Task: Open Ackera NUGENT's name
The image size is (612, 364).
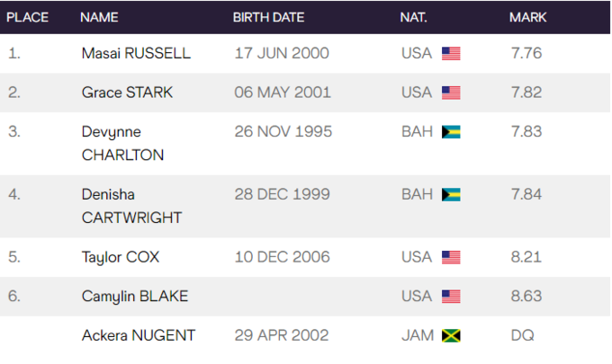Action: tap(138, 335)
